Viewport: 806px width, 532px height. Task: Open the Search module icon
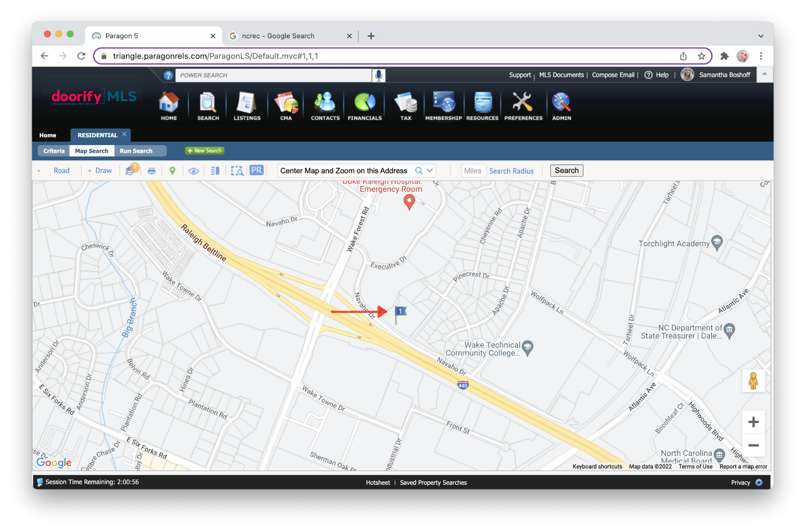tap(208, 106)
